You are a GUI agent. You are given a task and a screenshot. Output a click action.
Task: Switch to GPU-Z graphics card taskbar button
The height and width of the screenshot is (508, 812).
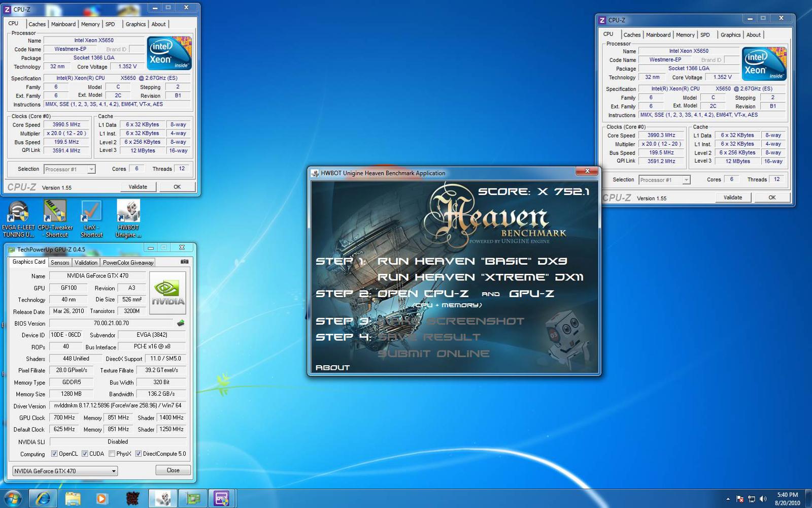click(x=193, y=499)
